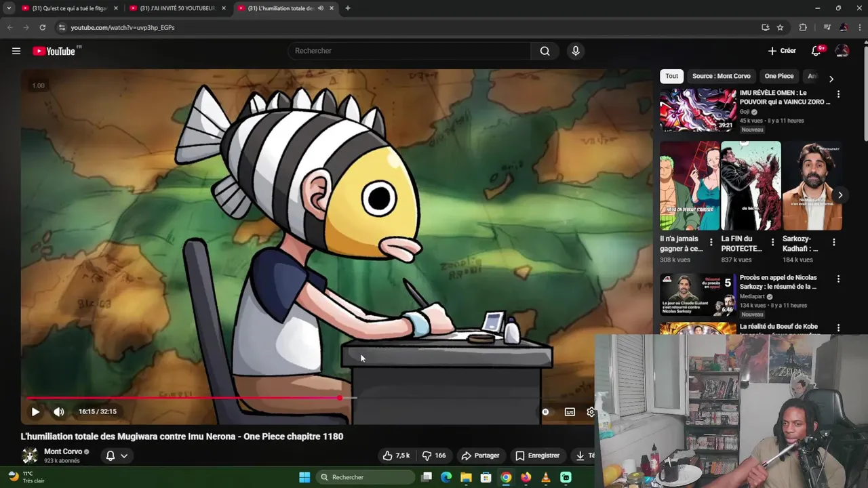This screenshot has height=488, width=868.
Task: Save video with Enregistrer button
Action: pyautogui.click(x=537, y=455)
